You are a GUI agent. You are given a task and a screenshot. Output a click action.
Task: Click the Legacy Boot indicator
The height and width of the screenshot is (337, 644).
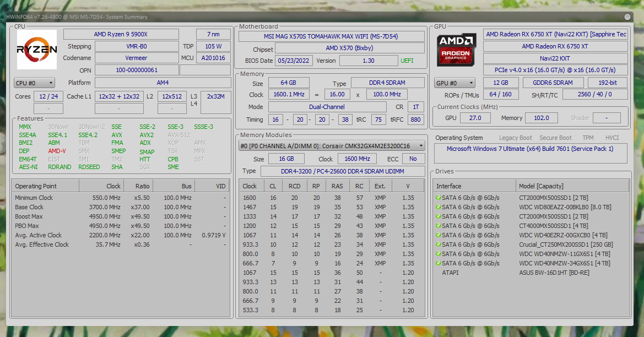[516, 138]
